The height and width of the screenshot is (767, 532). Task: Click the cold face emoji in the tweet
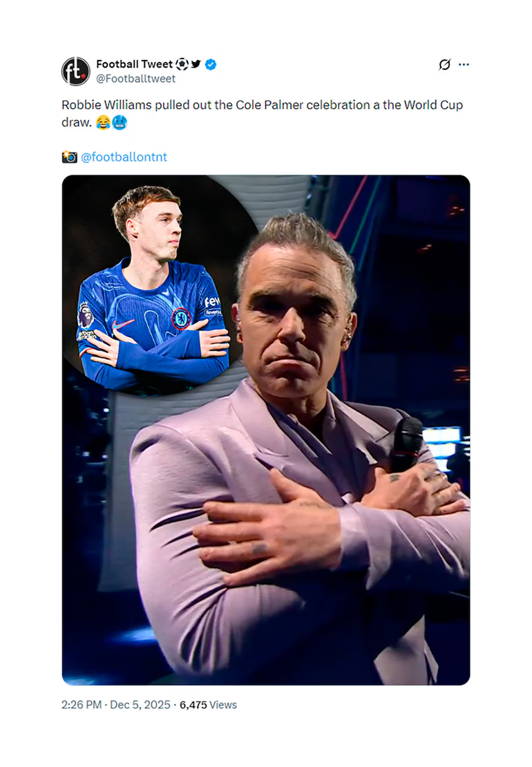[x=120, y=122]
